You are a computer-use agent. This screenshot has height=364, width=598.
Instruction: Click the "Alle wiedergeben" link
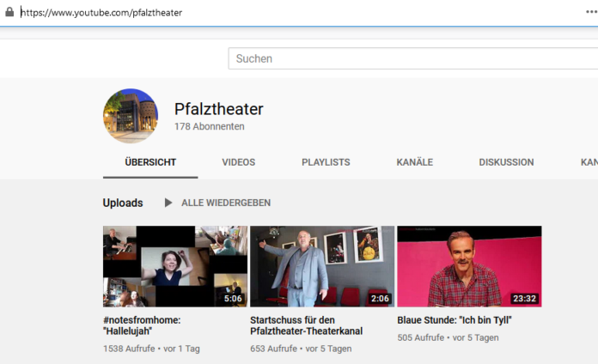(x=225, y=203)
